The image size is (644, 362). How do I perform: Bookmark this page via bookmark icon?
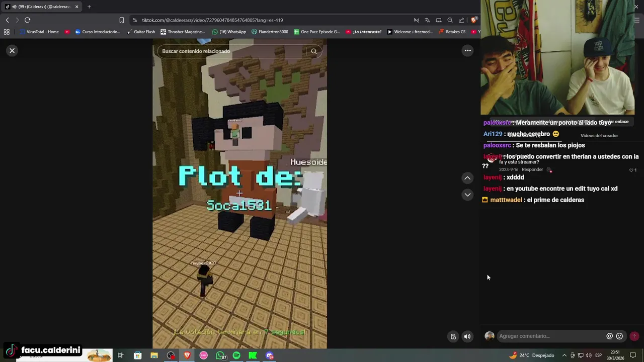[x=121, y=20]
